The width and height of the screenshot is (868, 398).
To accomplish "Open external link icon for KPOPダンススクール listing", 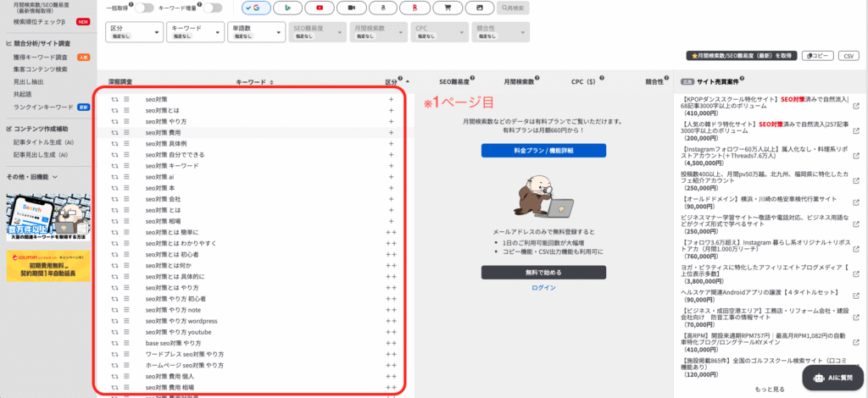I will (856, 106).
